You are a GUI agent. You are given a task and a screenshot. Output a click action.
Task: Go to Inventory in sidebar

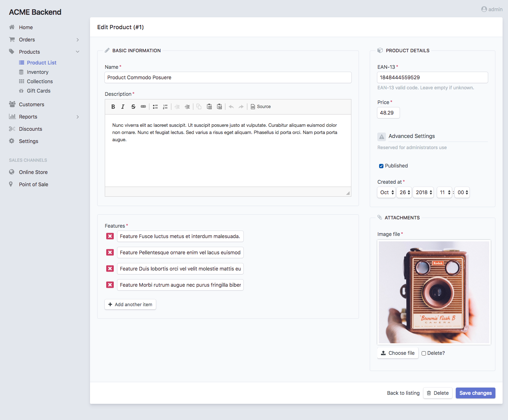click(x=37, y=72)
